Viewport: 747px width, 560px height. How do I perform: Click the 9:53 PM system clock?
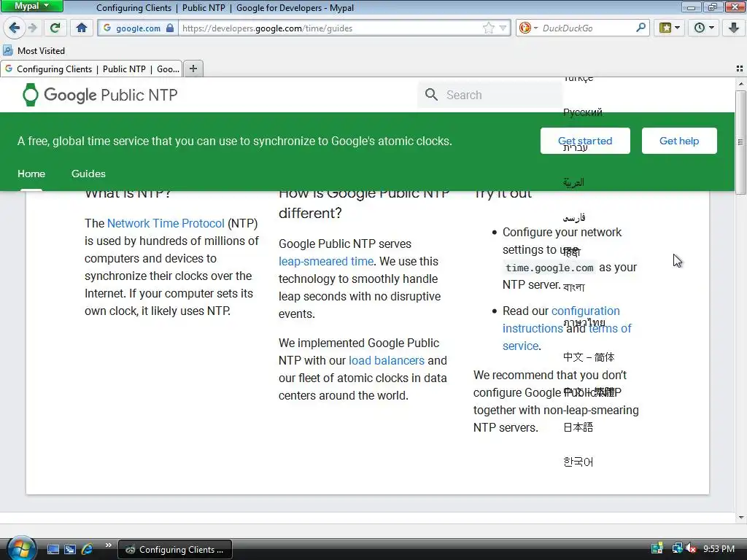[719, 549]
